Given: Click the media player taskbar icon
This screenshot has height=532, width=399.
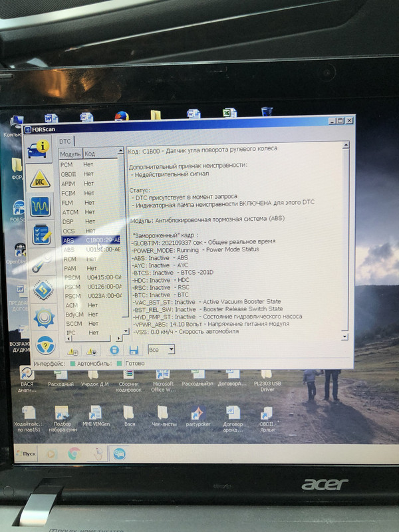Looking at the screenshot, I should click(x=52, y=454).
